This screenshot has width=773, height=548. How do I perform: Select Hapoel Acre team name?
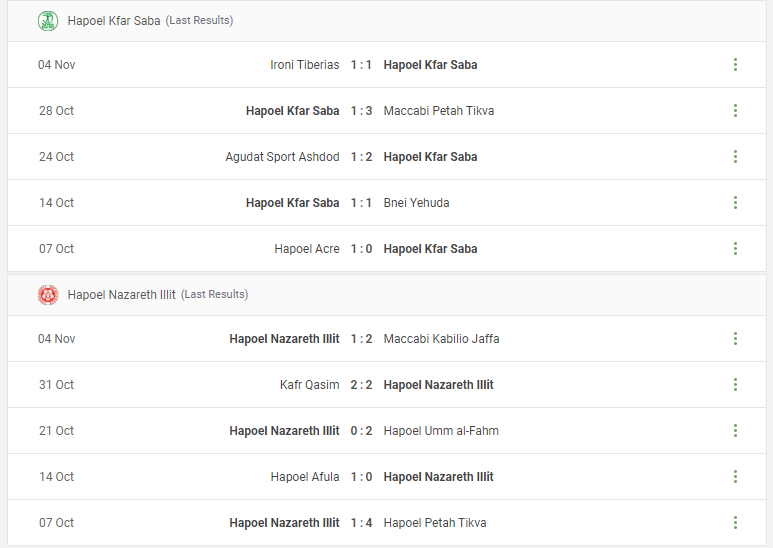(x=307, y=248)
